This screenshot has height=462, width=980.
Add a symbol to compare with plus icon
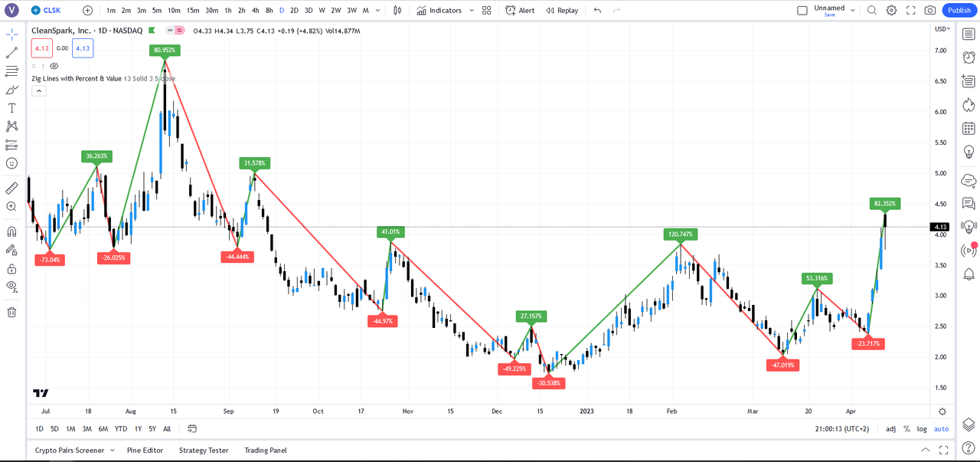(87, 10)
